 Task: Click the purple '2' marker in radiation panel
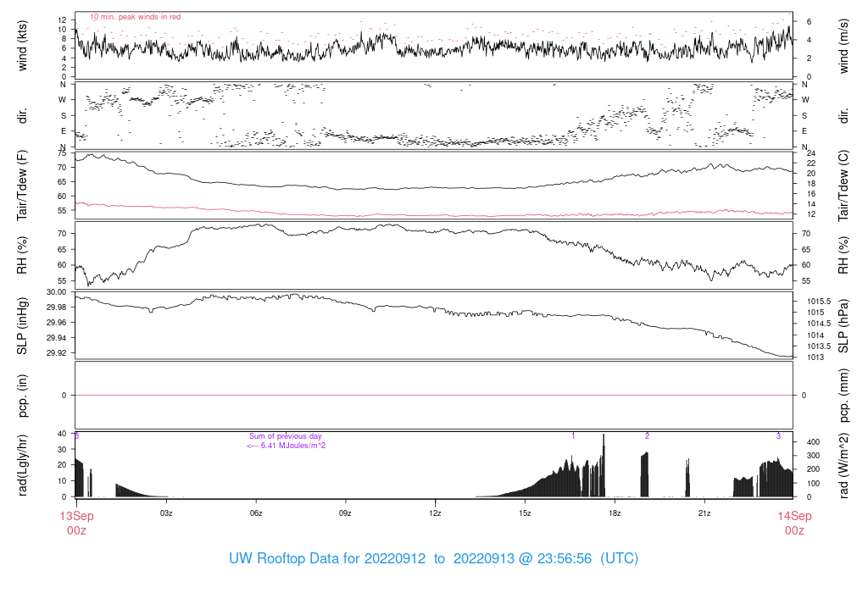[x=647, y=436]
